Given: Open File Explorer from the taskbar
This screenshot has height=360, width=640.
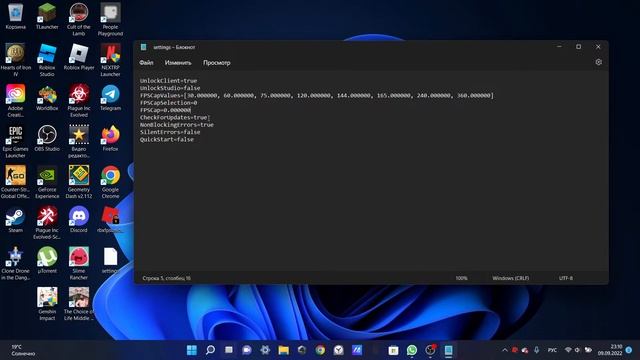Looking at the screenshot, I should click(x=283, y=350).
